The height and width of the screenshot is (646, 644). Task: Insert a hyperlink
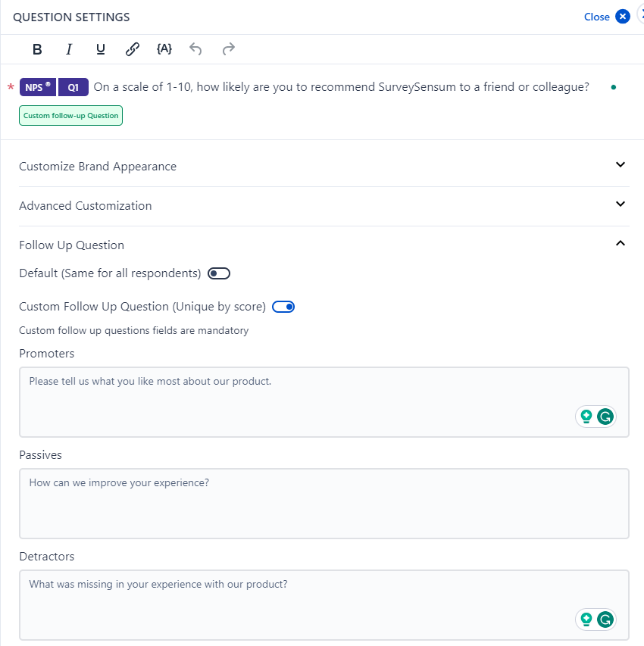133,49
